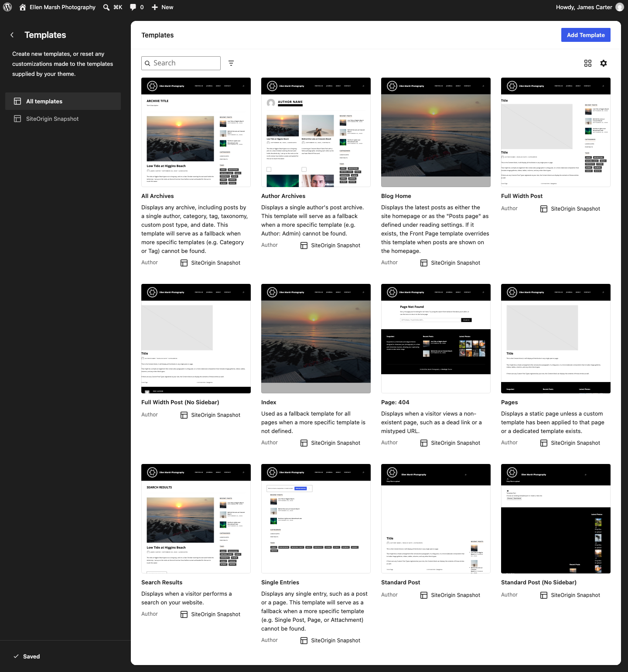Click the Single Entries template title
Image resolution: width=628 pixels, height=672 pixels.
280,583
